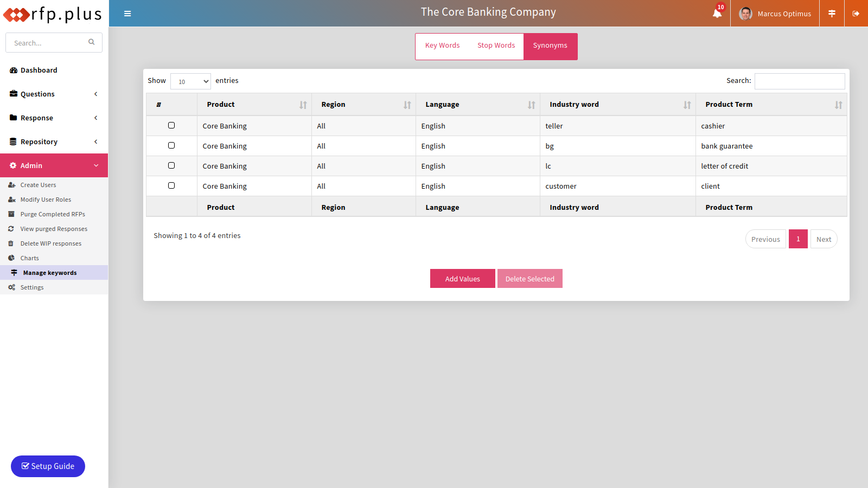Click the Response folder icon
This screenshot has height=488, width=868.
click(x=14, y=118)
